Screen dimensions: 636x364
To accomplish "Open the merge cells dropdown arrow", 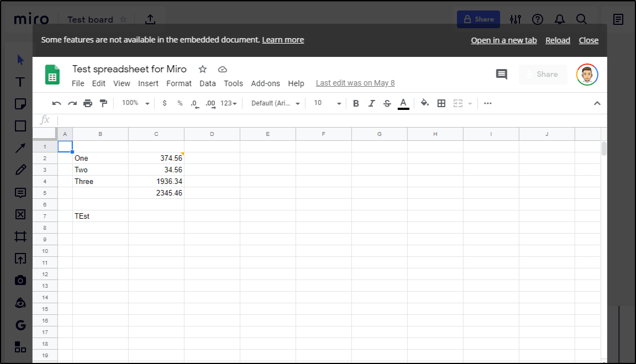I will pyautogui.click(x=470, y=104).
